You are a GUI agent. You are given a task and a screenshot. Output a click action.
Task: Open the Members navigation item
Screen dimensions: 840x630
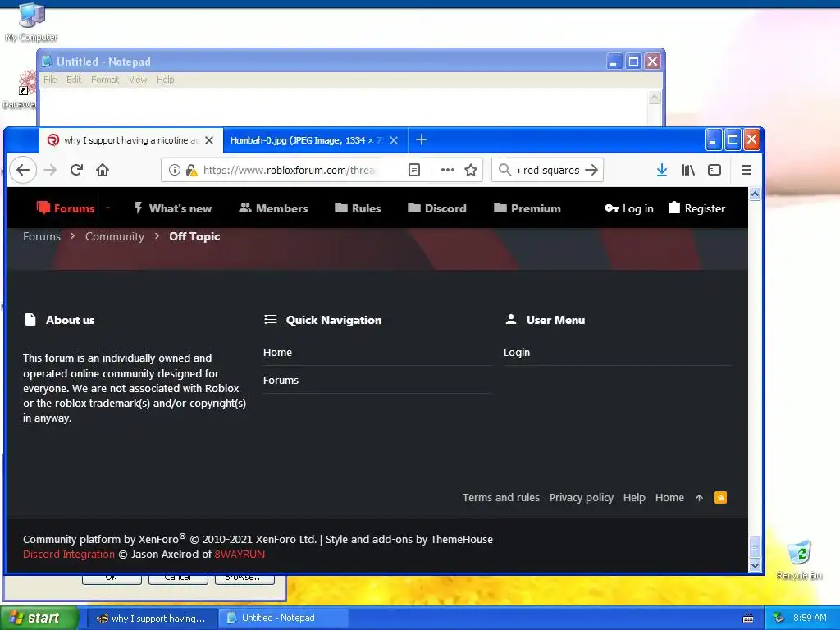coord(273,208)
